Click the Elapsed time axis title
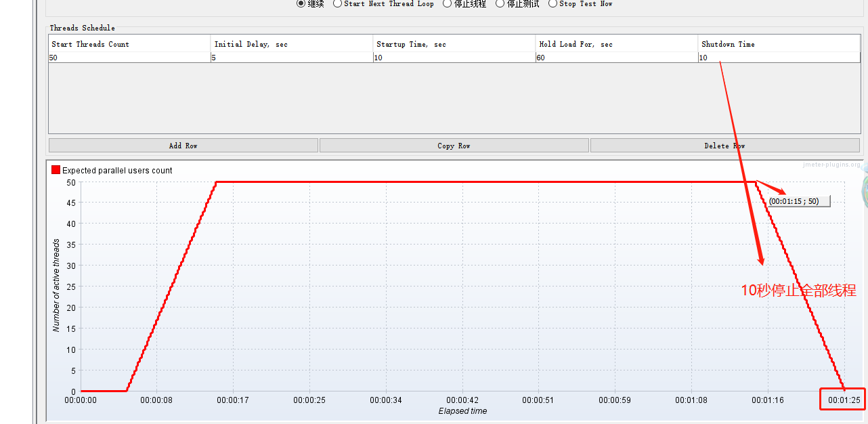This screenshot has width=868, height=424. [462, 411]
